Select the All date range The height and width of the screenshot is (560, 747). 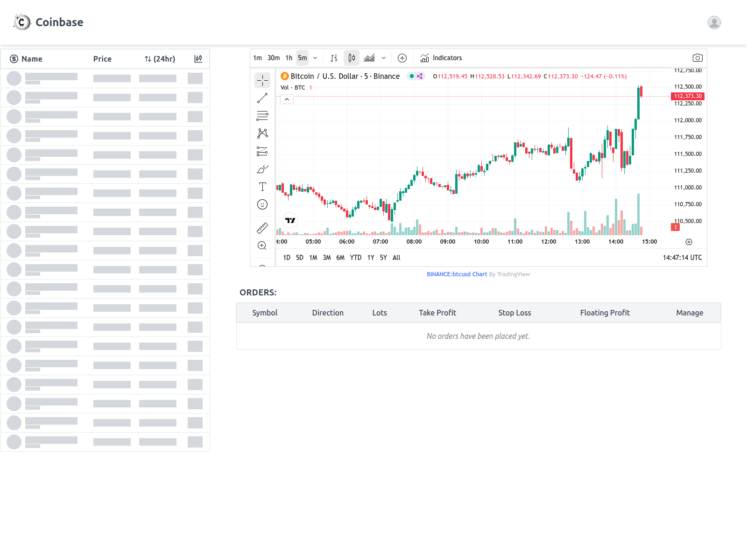pyautogui.click(x=396, y=258)
